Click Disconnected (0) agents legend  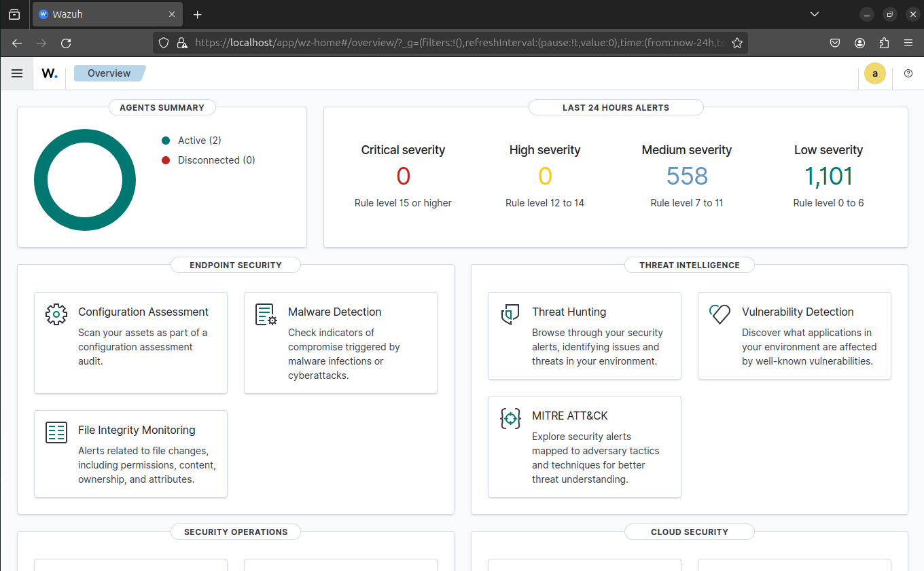(209, 160)
